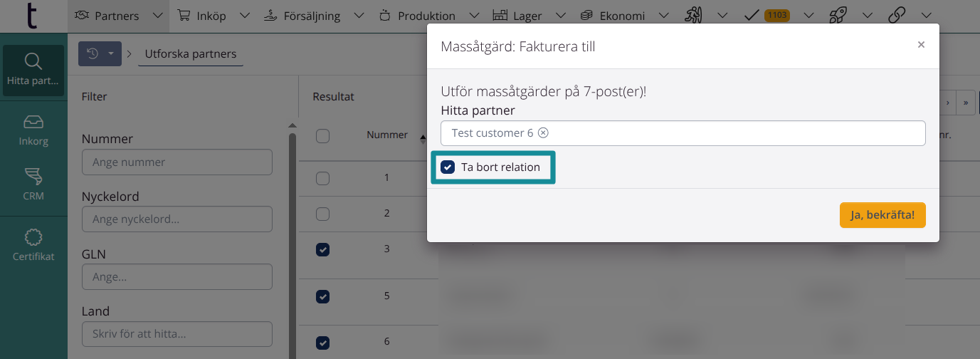Open the Försäljning menu
The height and width of the screenshot is (359, 980).
coord(314,16)
